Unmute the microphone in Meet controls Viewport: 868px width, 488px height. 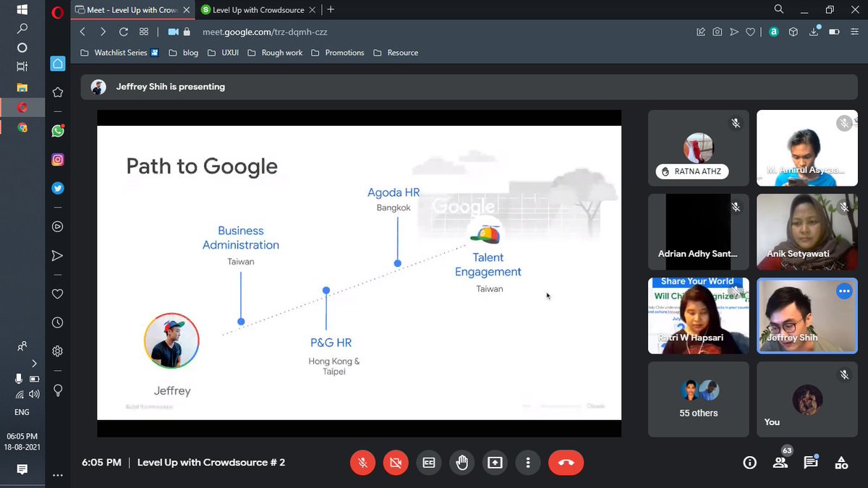coord(362,463)
